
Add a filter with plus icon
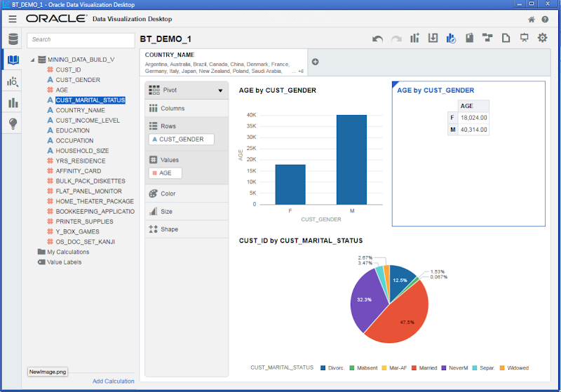click(315, 62)
